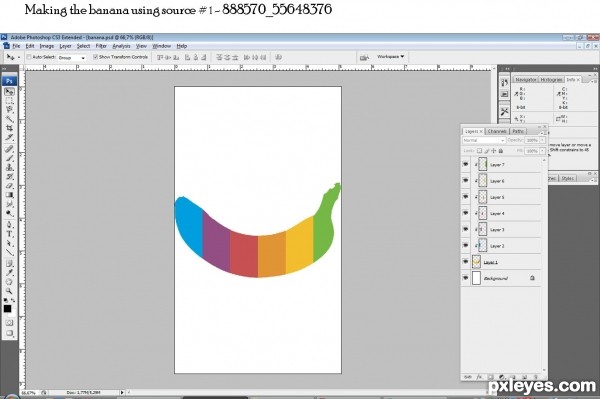Hide Layer 7 with its eye icon

click(466, 164)
